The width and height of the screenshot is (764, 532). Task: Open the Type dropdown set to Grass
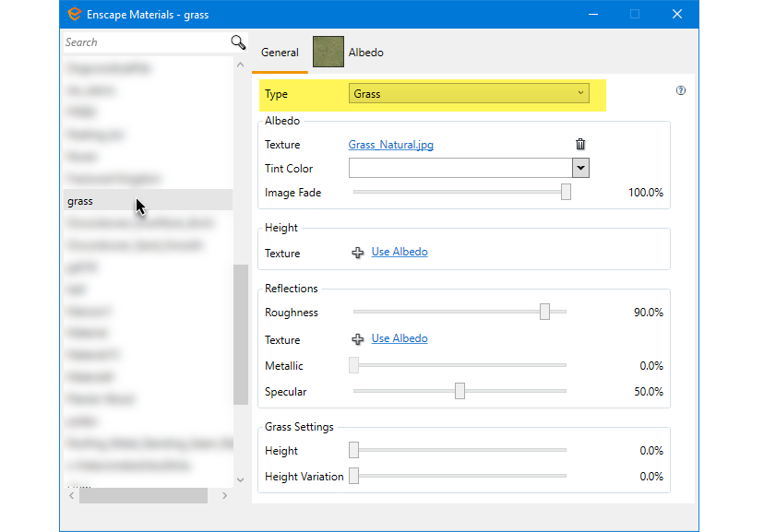469,93
